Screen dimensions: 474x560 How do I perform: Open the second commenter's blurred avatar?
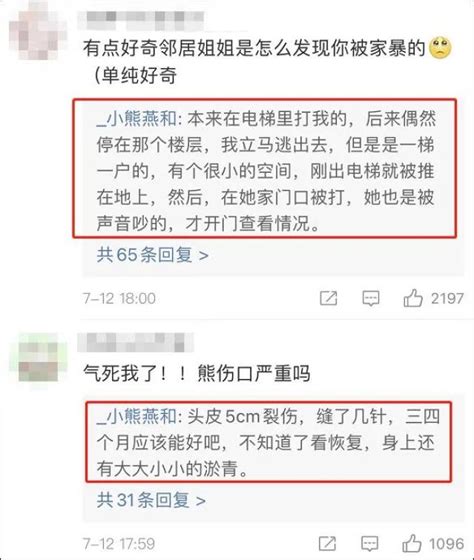tap(38, 361)
